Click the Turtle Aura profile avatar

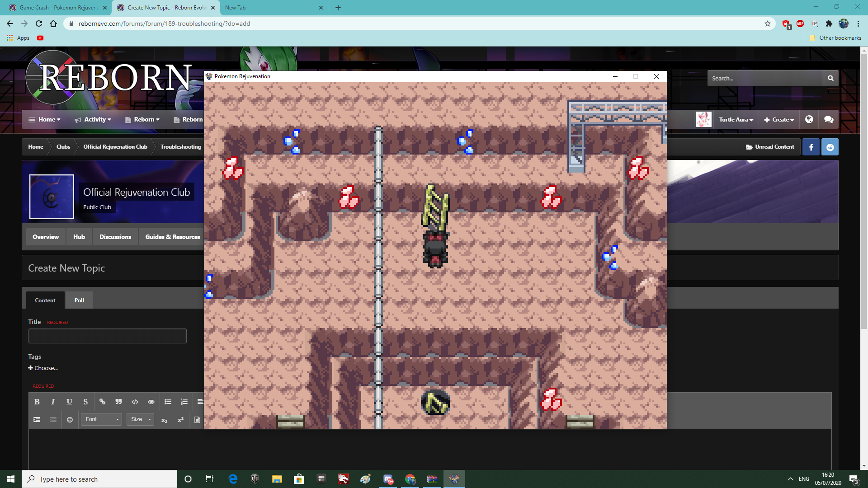click(x=704, y=119)
